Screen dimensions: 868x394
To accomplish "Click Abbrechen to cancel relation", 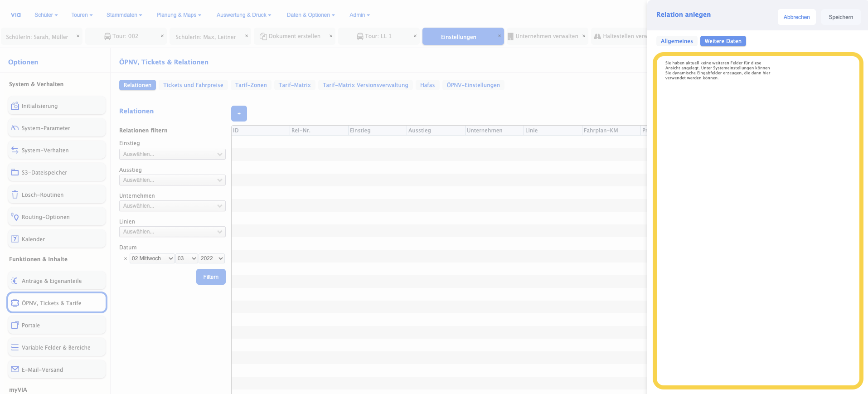I will 796,17.
